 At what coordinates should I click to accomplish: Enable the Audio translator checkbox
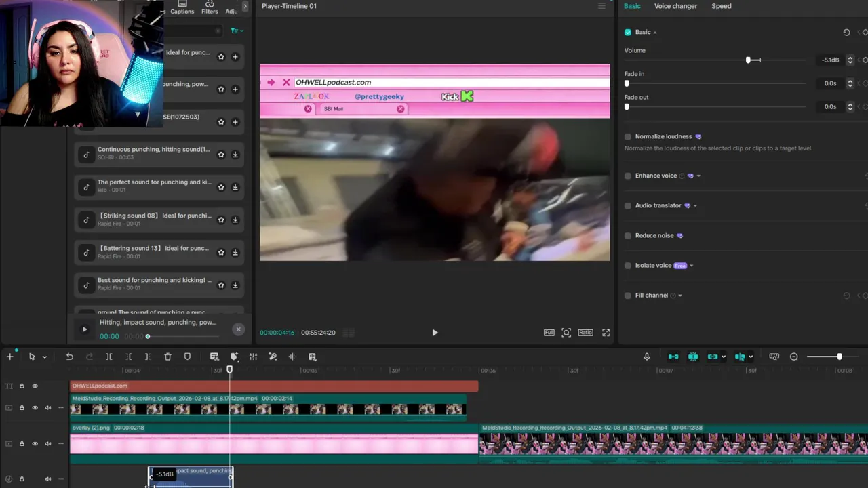(628, 205)
